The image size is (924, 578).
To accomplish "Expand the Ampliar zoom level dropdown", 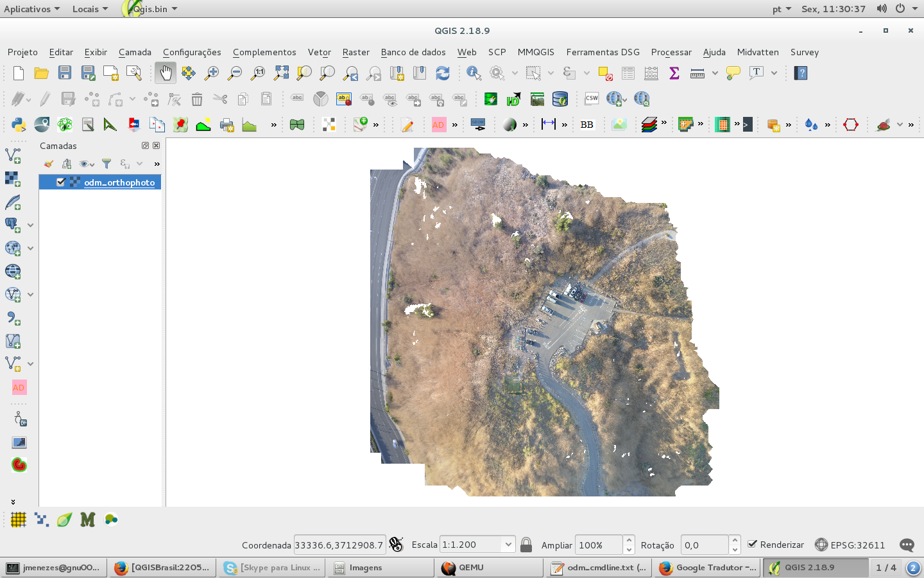I will 628,545.
